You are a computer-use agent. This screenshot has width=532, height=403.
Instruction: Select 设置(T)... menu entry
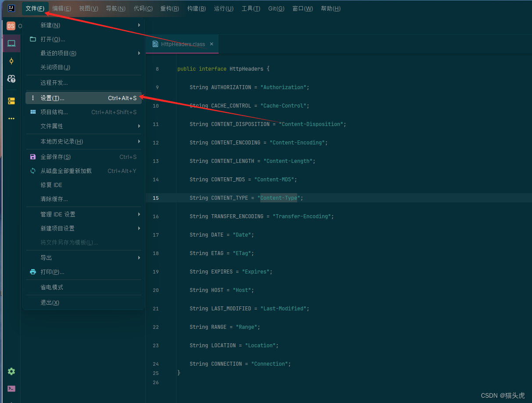83,98
